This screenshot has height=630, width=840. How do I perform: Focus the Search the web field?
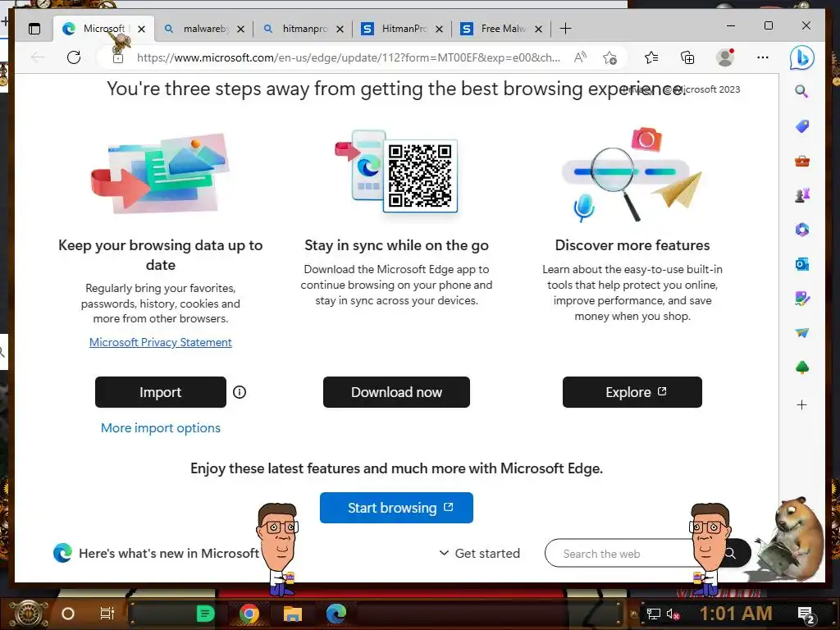tap(627, 554)
